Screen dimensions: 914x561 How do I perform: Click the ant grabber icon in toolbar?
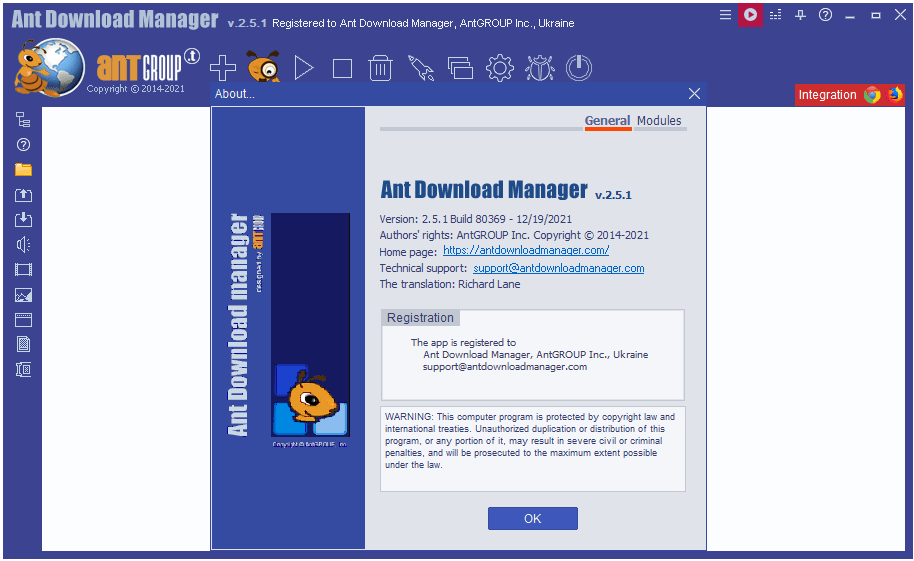(263, 66)
